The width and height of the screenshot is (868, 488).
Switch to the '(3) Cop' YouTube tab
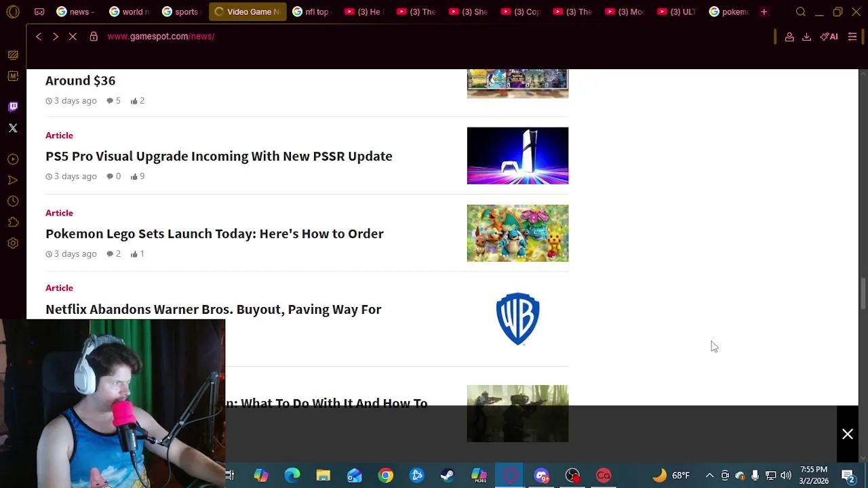(x=521, y=12)
